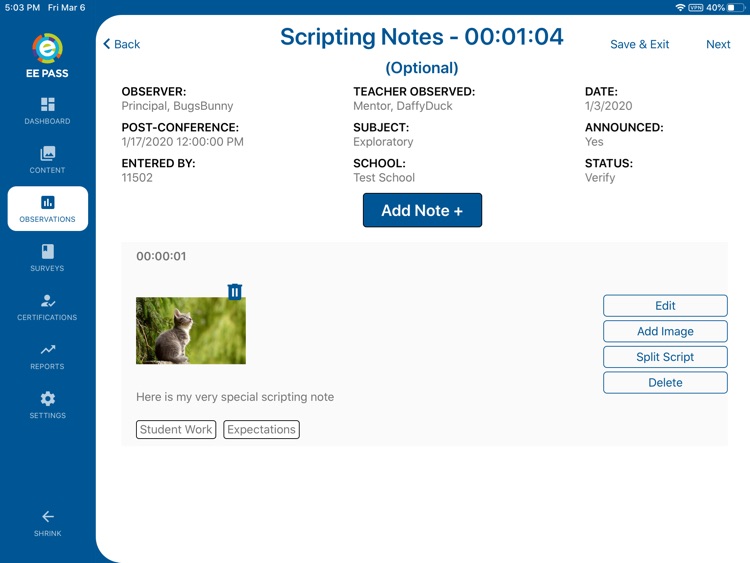Click teacher name 'Mentor, DaffyDuck'
The image size is (750, 563).
click(x=403, y=106)
